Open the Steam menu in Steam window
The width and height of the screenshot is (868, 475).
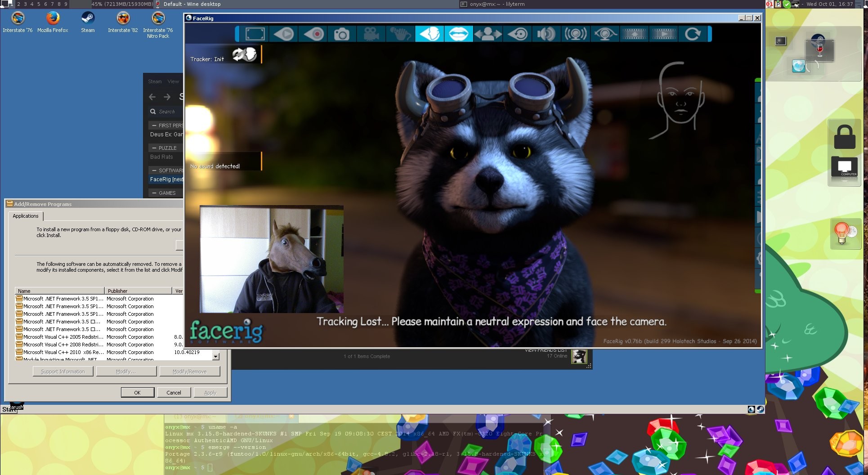[155, 81]
